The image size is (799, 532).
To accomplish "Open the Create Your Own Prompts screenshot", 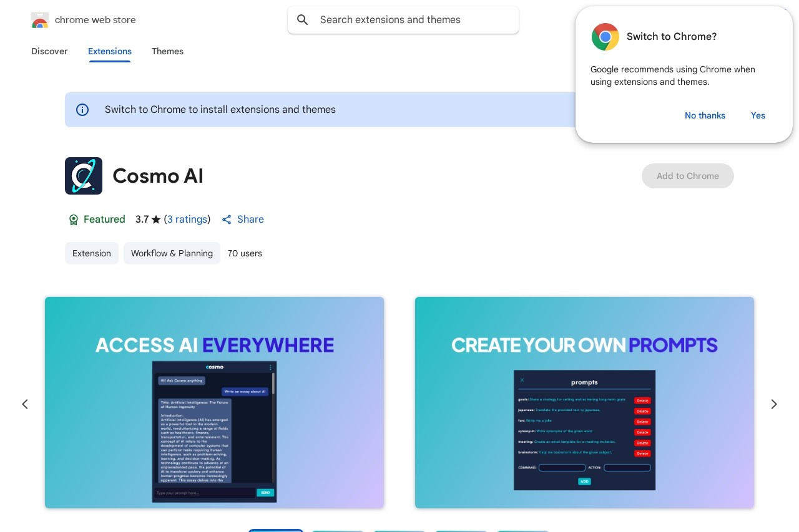I will tap(584, 402).
